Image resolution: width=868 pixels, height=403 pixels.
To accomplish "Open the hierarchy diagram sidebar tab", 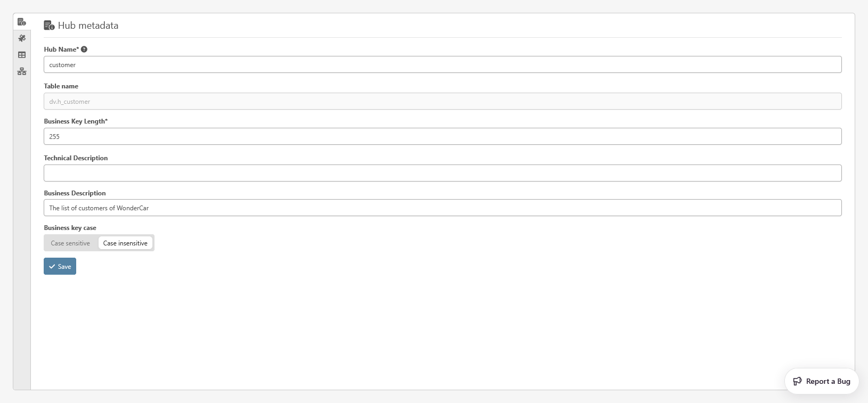I will tap(22, 71).
